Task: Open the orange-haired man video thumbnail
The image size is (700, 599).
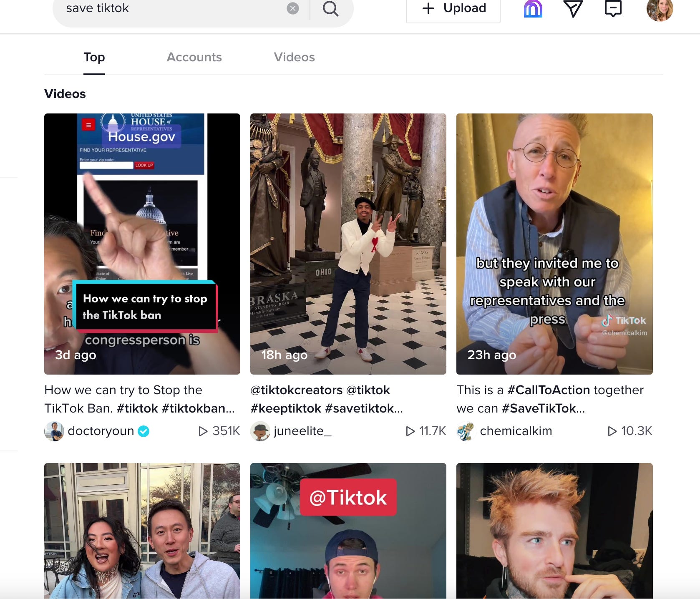Action: coord(554,531)
